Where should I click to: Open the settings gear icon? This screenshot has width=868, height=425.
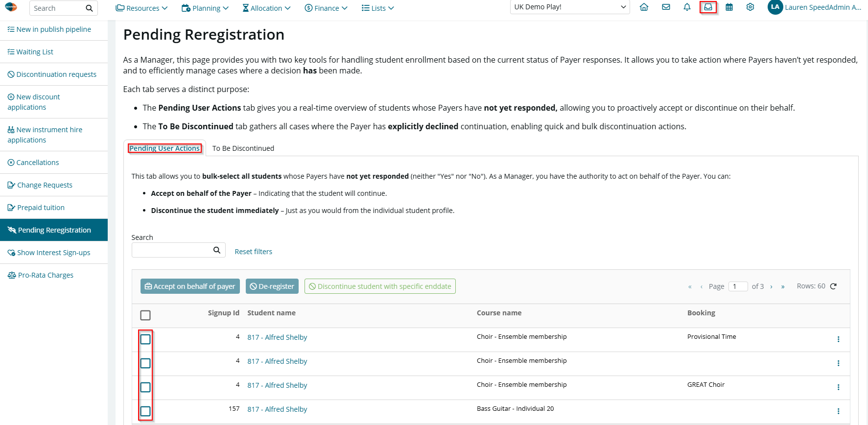tap(750, 7)
